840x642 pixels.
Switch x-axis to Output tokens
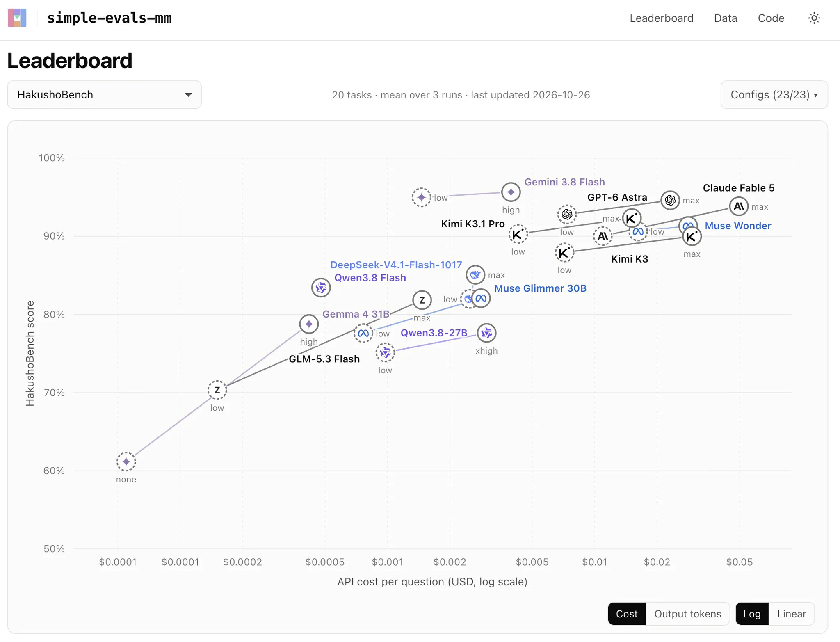coord(687,614)
